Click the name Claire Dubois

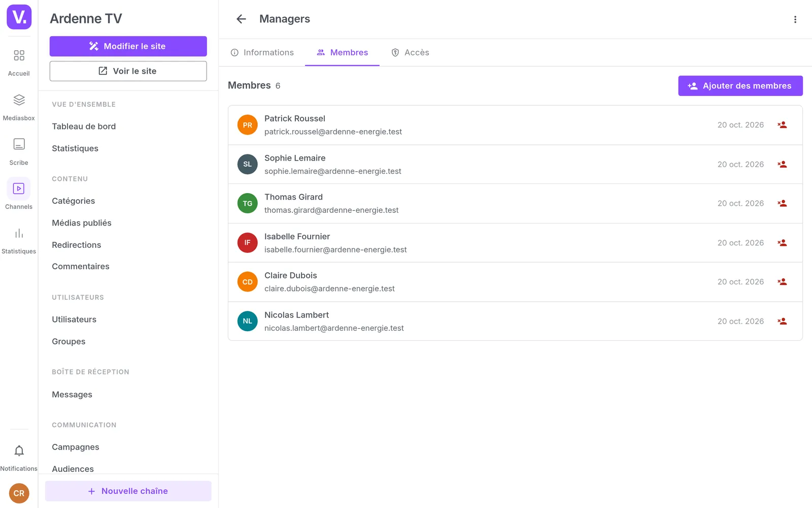(291, 275)
